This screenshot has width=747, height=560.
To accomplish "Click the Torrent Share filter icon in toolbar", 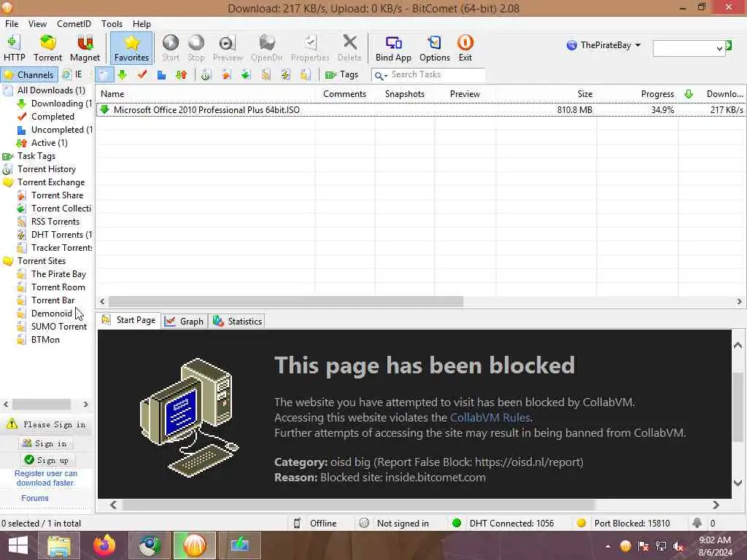I will coord(226,75).
